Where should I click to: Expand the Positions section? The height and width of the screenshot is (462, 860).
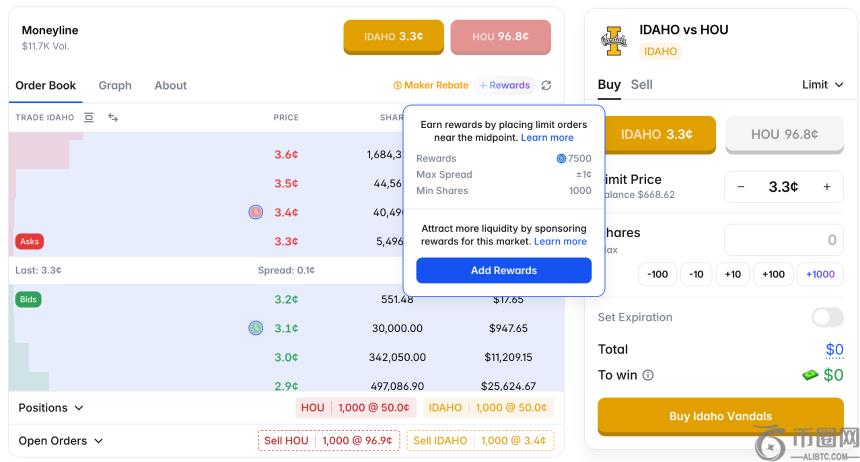click(x=51, y=408)
